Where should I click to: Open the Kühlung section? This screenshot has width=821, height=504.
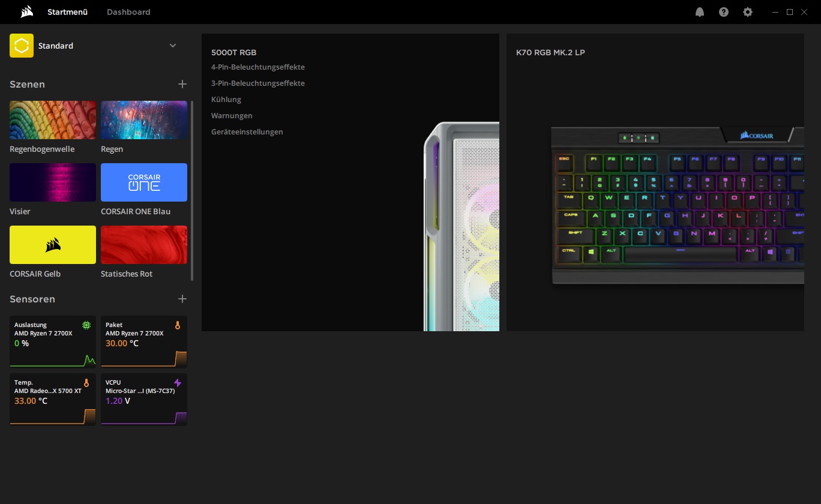(x=226, y=100)
